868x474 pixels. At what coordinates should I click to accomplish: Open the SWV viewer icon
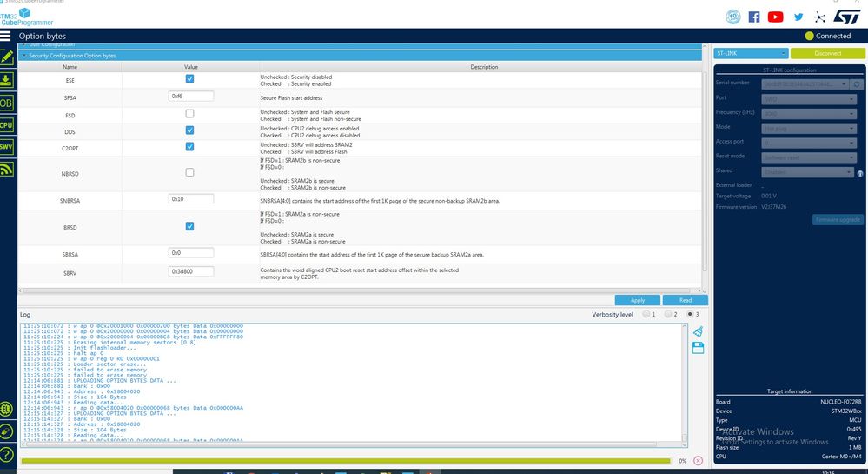pos(6,147)
